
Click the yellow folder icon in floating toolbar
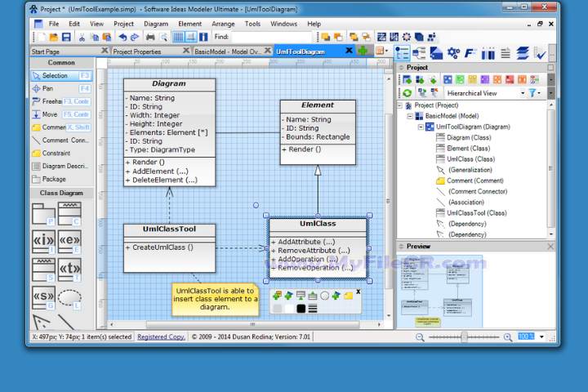(x=349, y=296)
